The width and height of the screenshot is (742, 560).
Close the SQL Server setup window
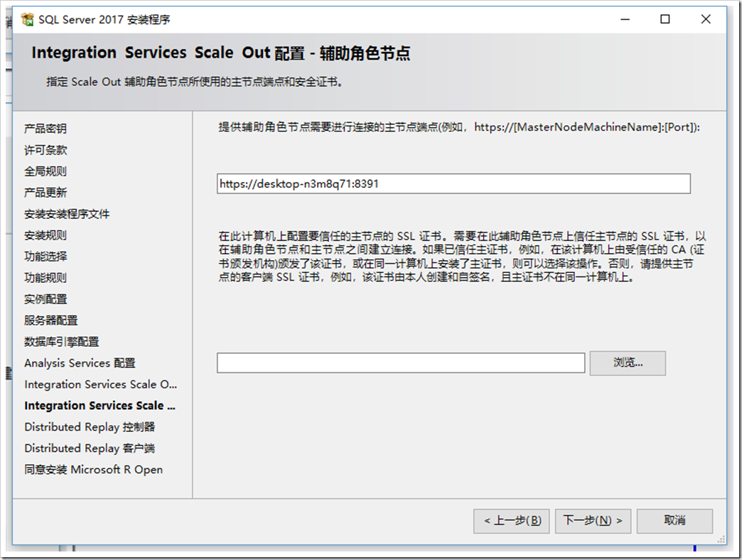tap(706, 19)
